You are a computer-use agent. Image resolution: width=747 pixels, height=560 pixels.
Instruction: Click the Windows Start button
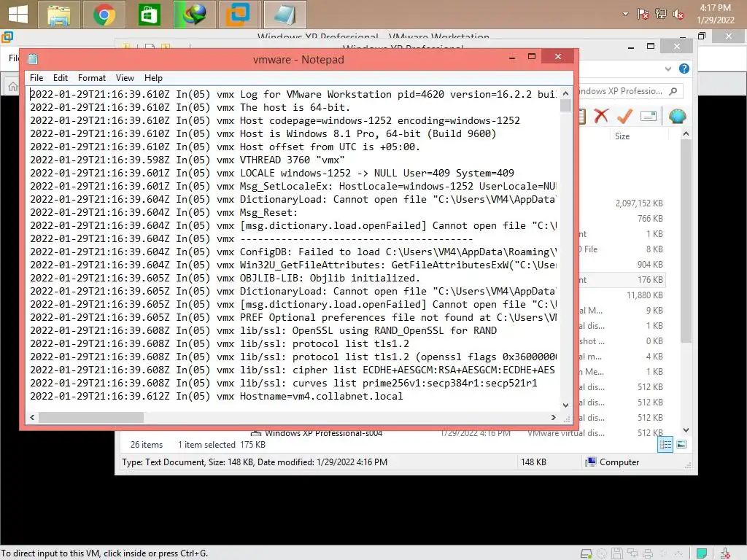click(x=18, y=15)
